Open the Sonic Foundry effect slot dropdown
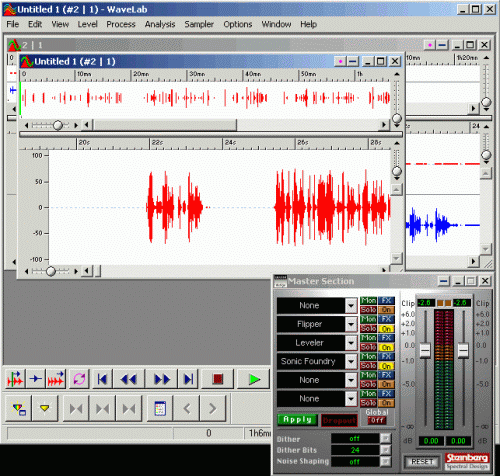500x476 pixels. 351,361
